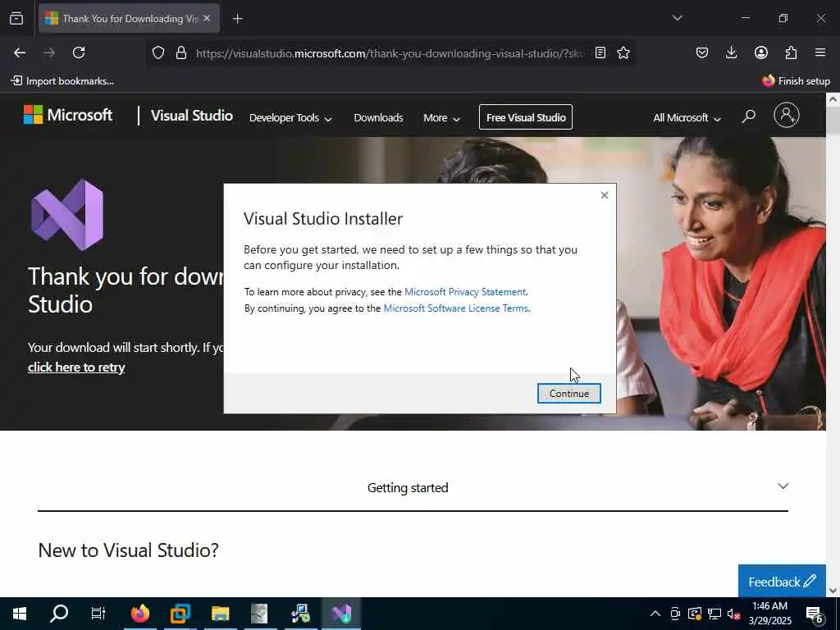This screenshot has width=840, height=630.
Task: Click the Feedback button
Action: click(782, 582)
